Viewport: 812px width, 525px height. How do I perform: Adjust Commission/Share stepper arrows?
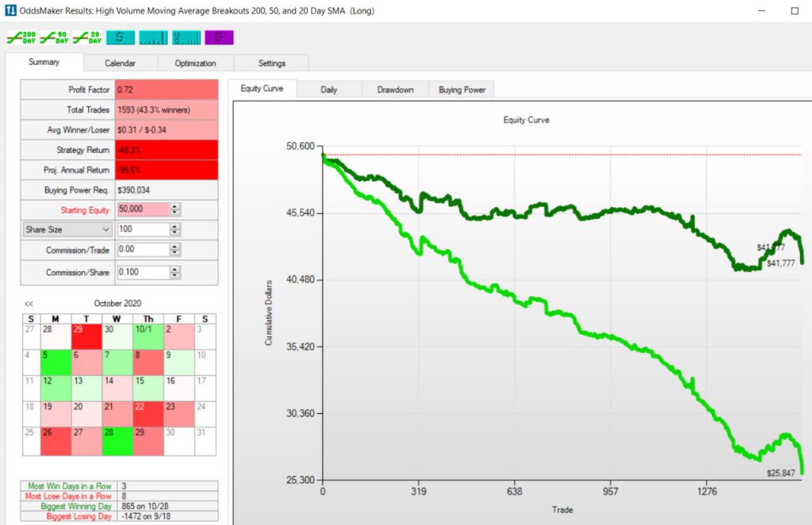[x=175, y=272]
